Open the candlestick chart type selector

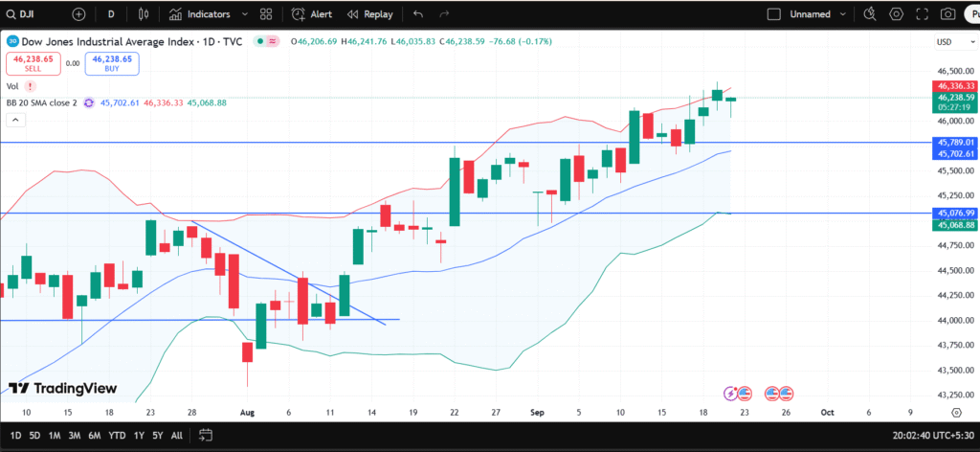(x=144, y=14)
